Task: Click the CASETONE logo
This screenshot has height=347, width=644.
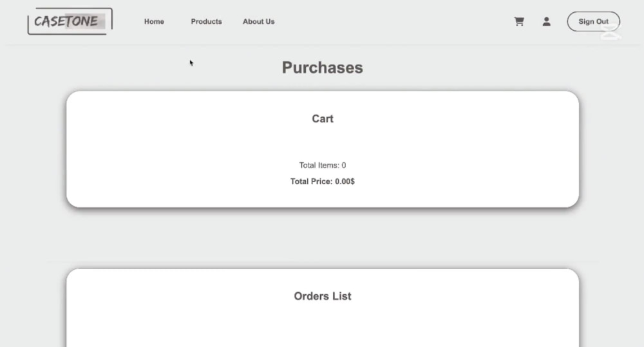Action: 70,21
